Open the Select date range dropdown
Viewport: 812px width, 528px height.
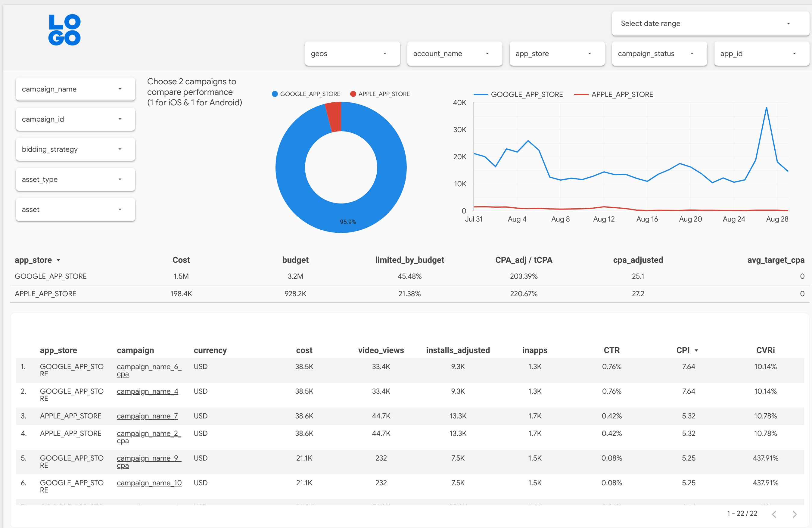(x=710, y=23)
